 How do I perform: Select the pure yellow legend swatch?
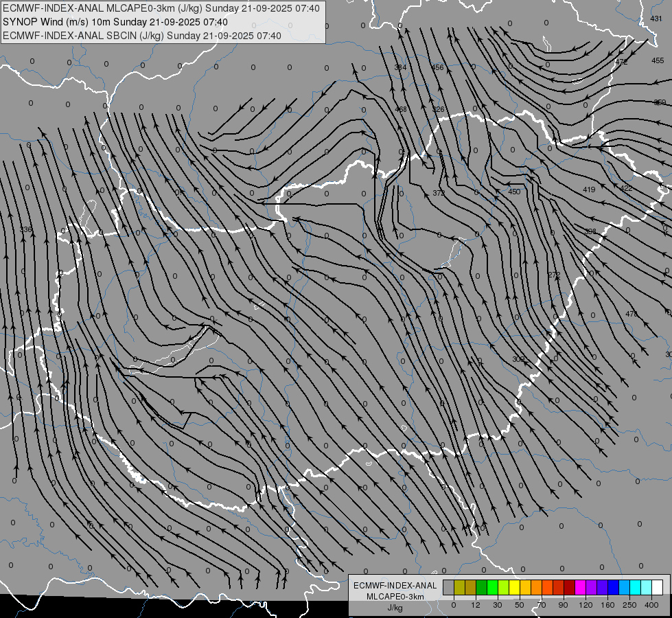tap(514, 587)
